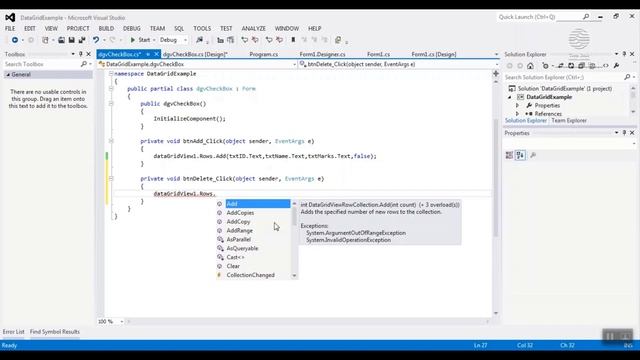Viewport: 640px width, 360px height.
Task: Click the Redo arrow icon
Action: (x=112, y=40)
